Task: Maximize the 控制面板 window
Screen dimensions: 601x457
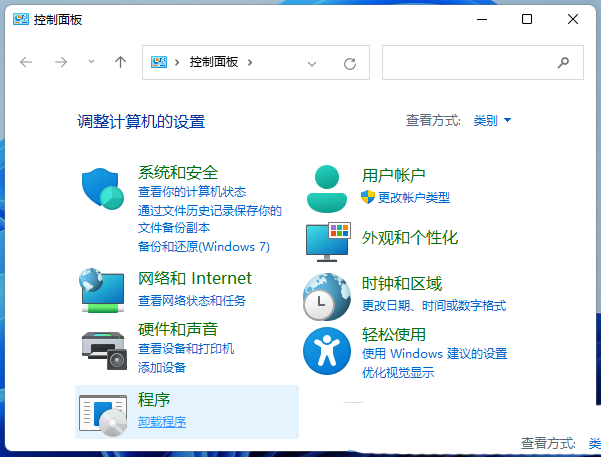Action: click(527, 19)
